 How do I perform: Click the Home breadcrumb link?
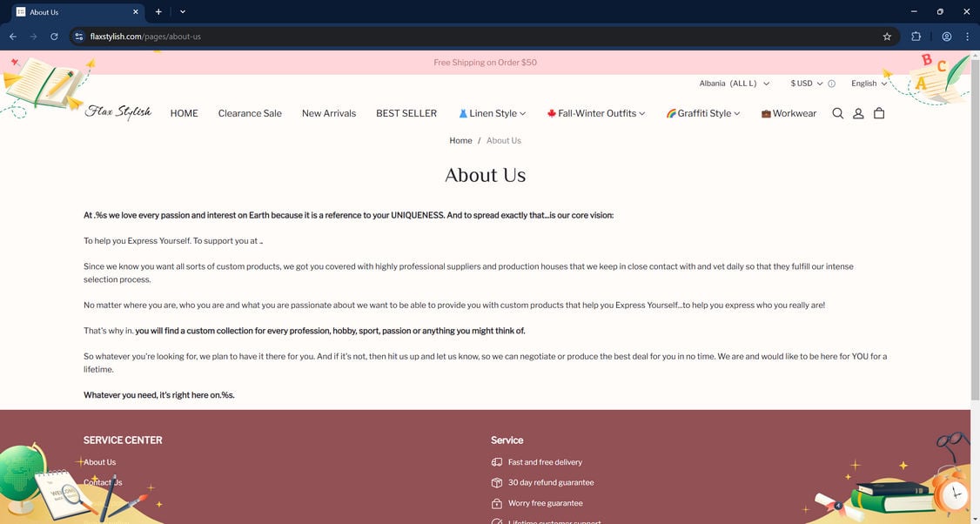coord(460,141)
